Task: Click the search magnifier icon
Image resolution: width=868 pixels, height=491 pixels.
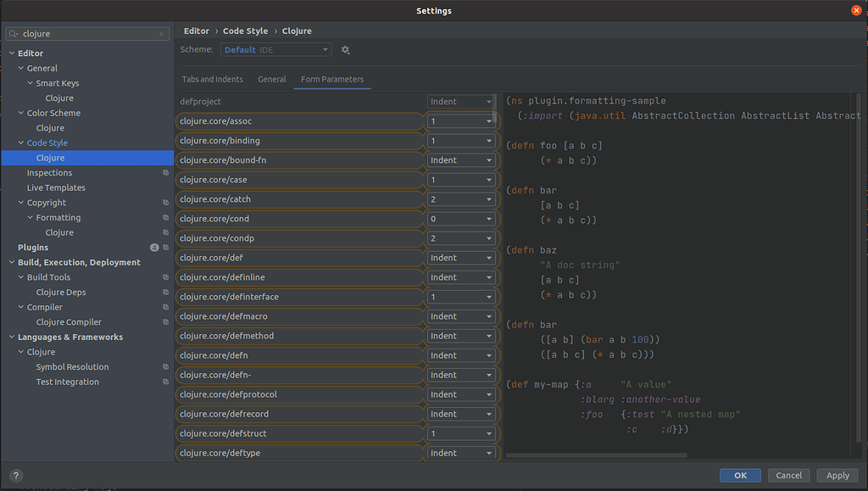Action: click(14, 34)
